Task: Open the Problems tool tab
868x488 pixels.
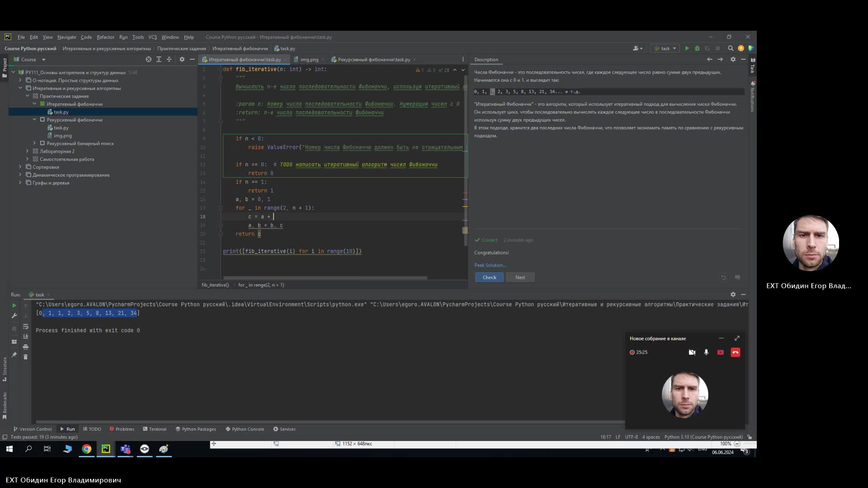Action: point(122,429)
